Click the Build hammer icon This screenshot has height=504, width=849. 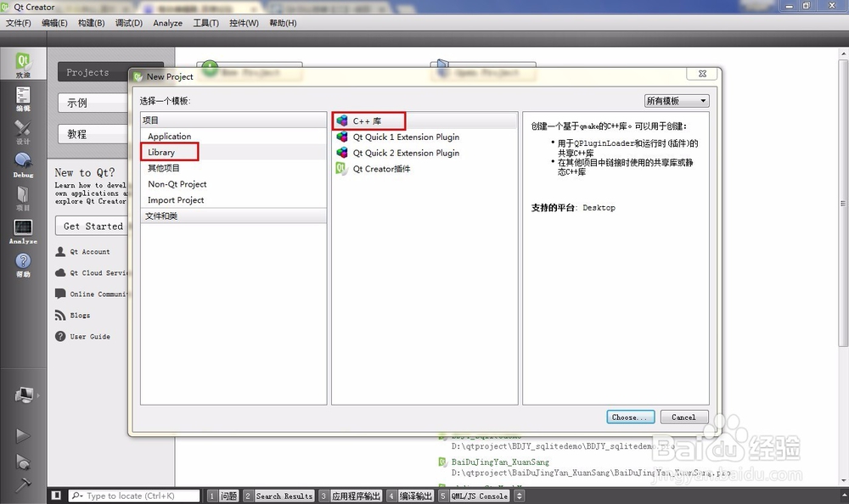coord(23,484)
